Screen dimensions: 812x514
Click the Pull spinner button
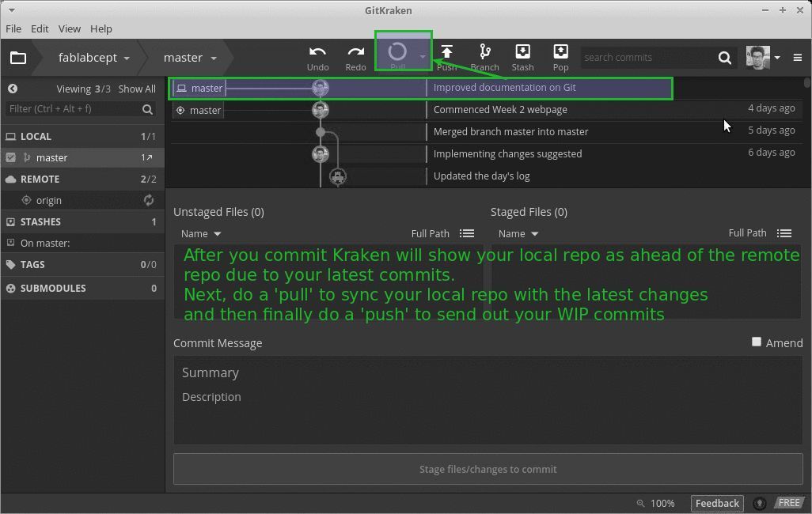click(397, 51)
